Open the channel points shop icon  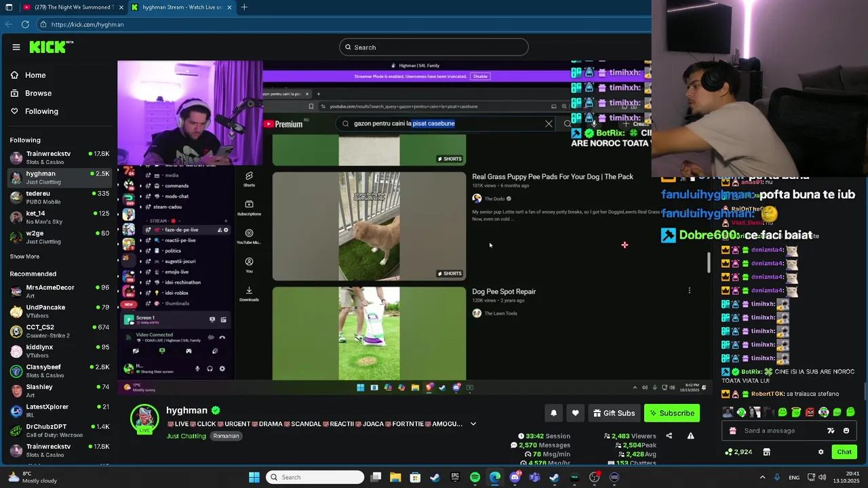[766, 452]
